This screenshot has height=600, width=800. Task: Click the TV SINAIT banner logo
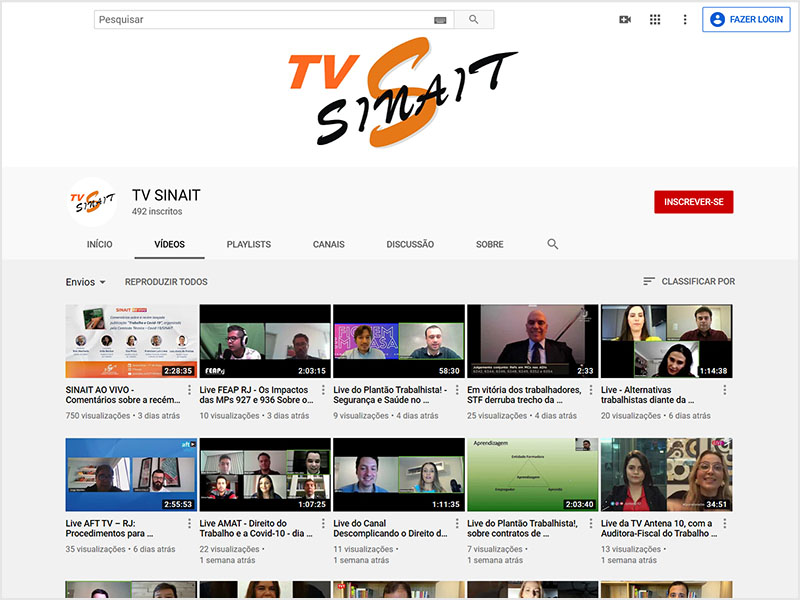pos(403,92)
